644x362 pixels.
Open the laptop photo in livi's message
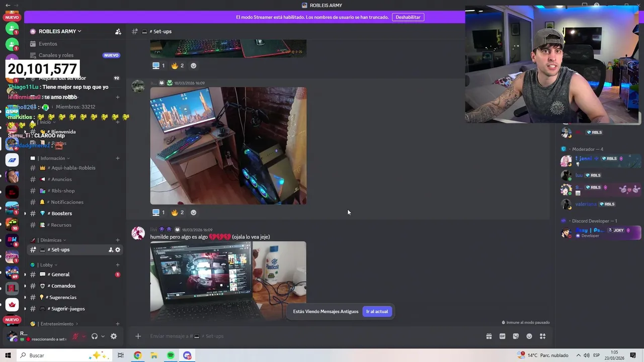201,281
